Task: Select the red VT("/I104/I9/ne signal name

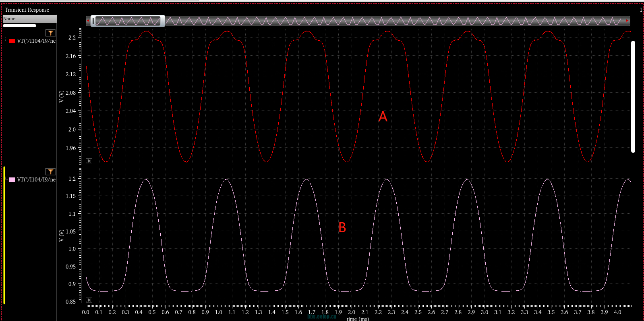Action: click(x=36, y=41)
